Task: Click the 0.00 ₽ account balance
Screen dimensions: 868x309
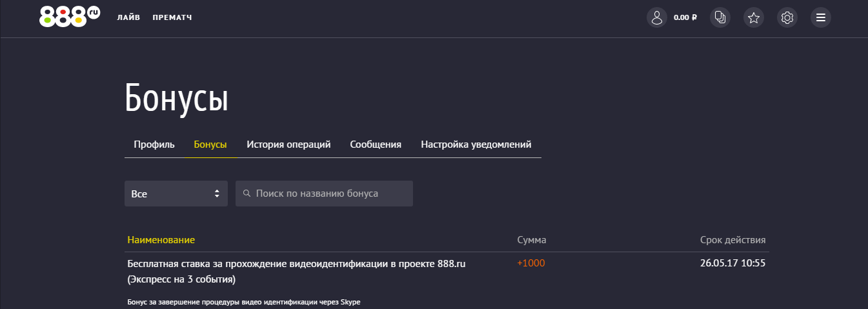Action: [685, 17]
